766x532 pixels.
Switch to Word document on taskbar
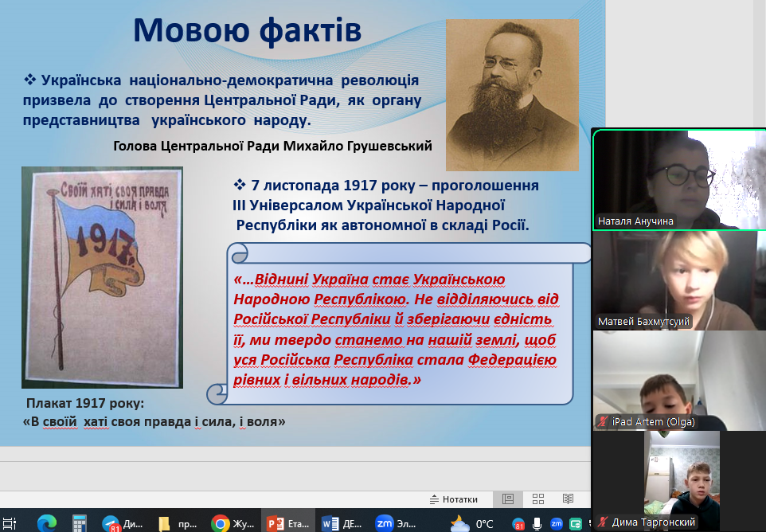(x=341, y=523)
